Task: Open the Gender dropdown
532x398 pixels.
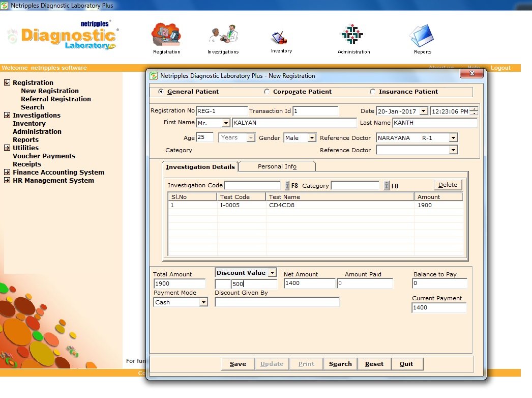Action: 311,138
